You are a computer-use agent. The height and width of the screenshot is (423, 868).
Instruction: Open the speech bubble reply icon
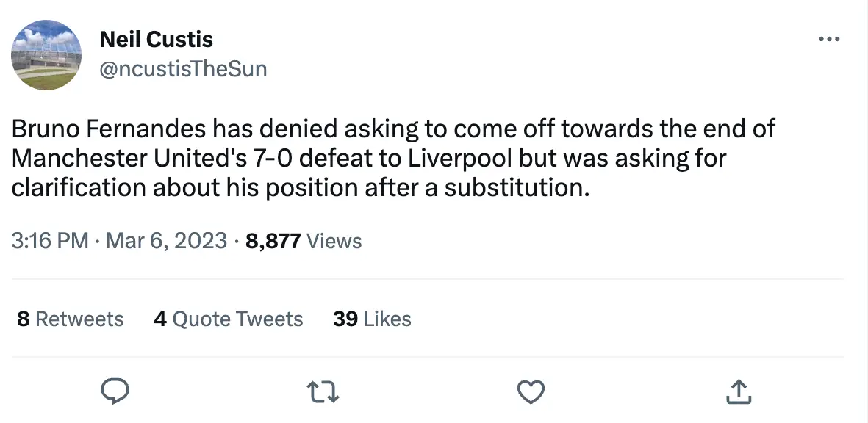115,391
